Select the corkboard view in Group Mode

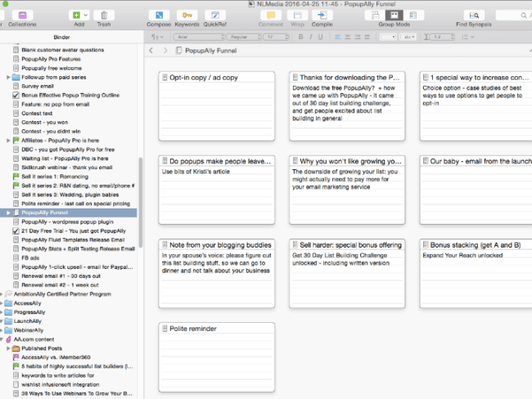[x=393, y=15]
